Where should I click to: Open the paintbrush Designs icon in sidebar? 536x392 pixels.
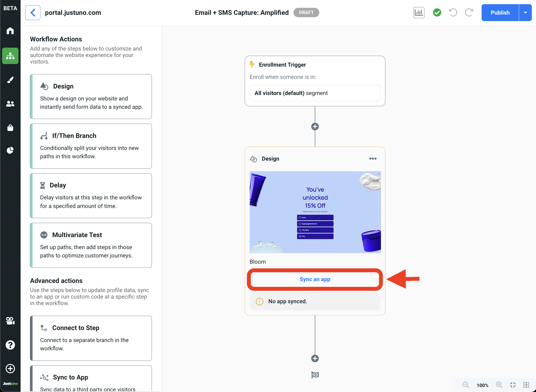click(10, 80)
